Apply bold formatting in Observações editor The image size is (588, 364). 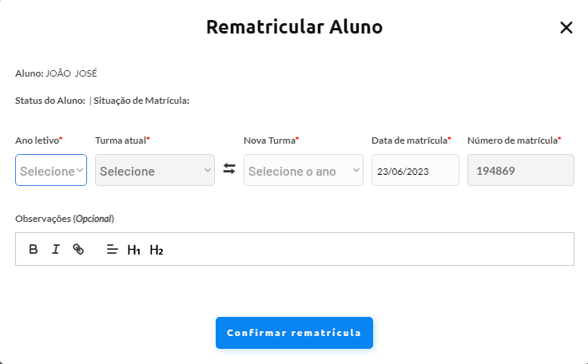[34, 249]
